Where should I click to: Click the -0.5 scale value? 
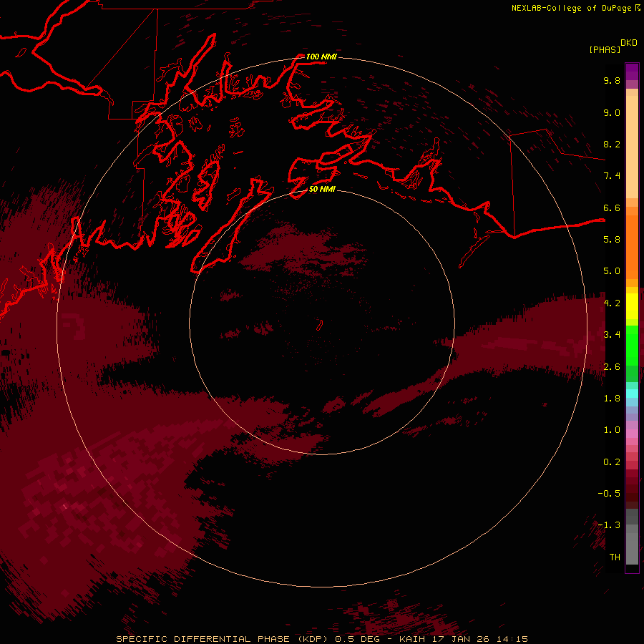coord(609,494)
